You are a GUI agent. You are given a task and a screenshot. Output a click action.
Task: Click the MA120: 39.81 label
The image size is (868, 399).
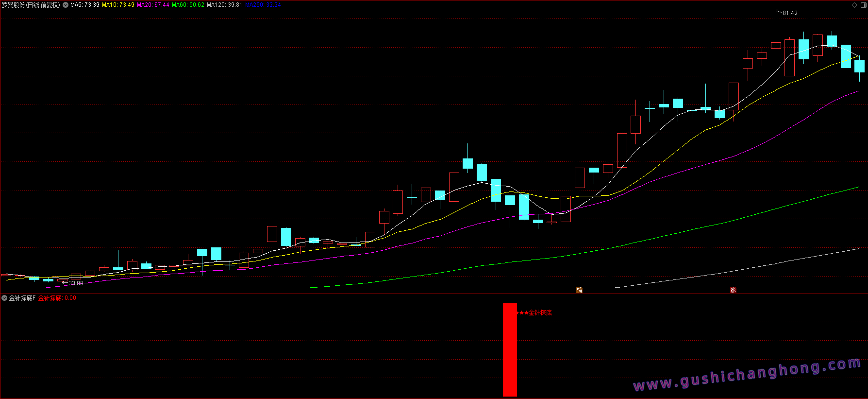(224, 5)
